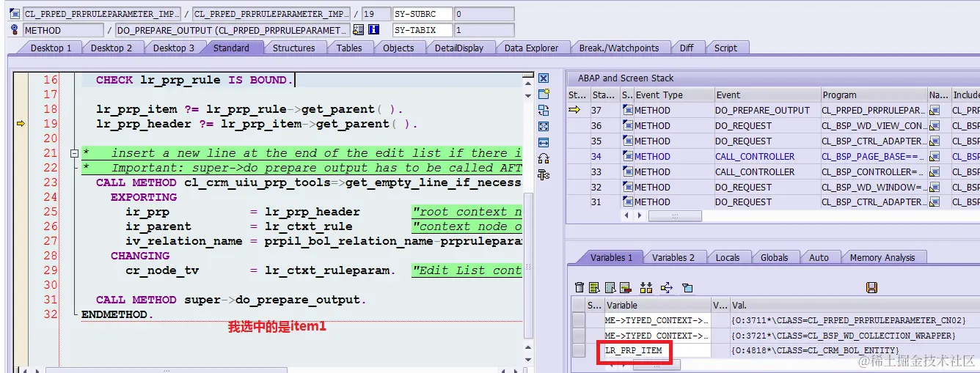The image size is (980, 373).
Task: Open the Tables tab
Action: [349, 48]
